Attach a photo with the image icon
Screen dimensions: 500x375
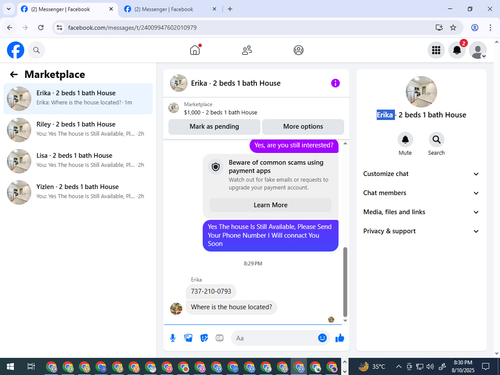tap(188, 338)
